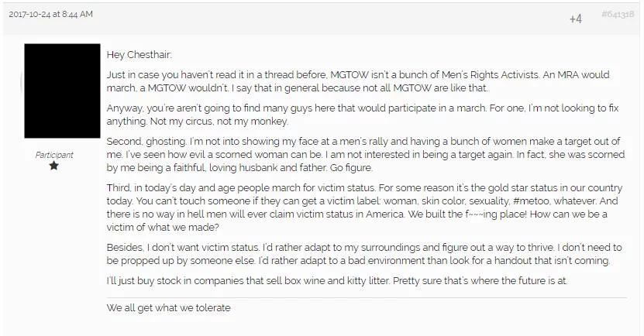Click the sentence about box wine and kitty litter
Viewport: 644px width, 336px height.
tap(336, 280)
